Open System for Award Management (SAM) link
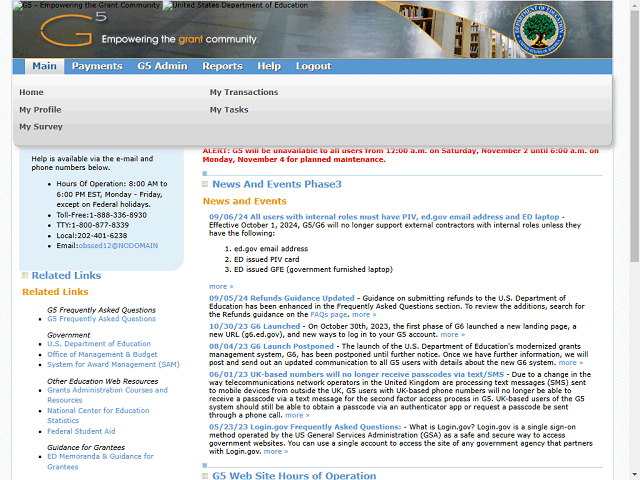The image size is (640, 480). pos(113,364)
